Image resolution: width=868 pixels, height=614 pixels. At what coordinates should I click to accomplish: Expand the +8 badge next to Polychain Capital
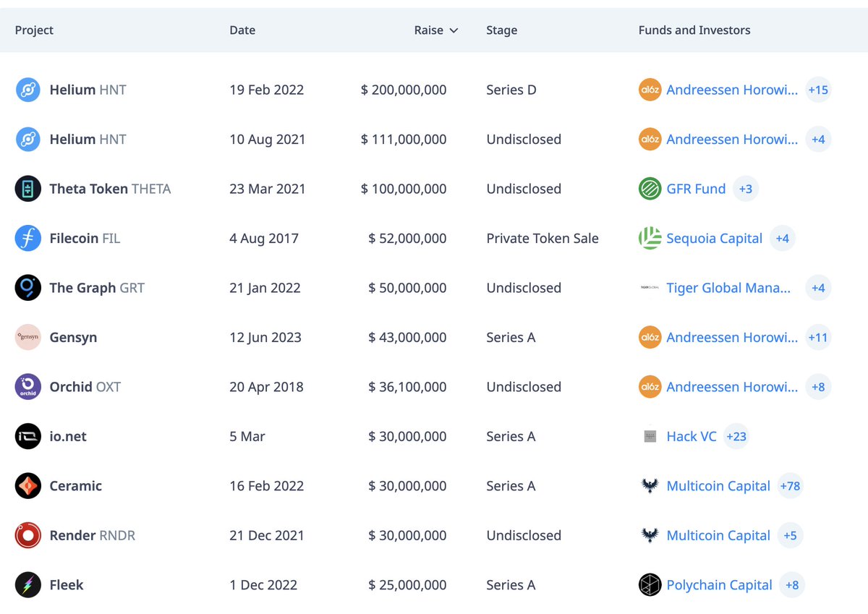click(792, 585)
